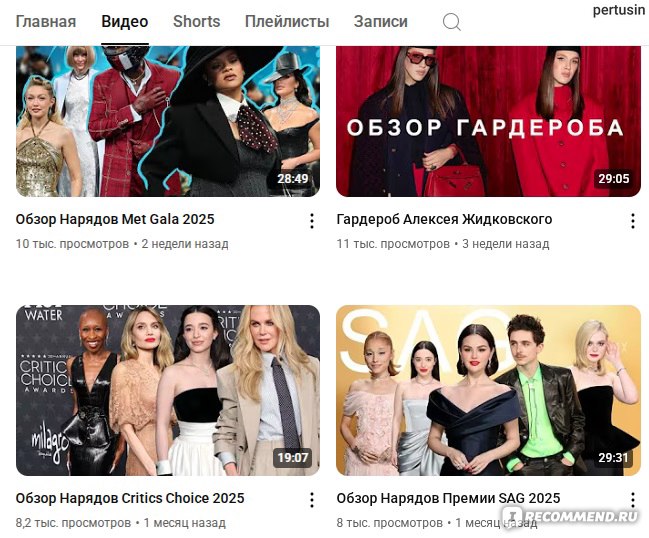The height and width of the screenshot is (538, 649).
Task: Switch to the Записи tab
Action: pyautogui.click(x=380, y=22)
